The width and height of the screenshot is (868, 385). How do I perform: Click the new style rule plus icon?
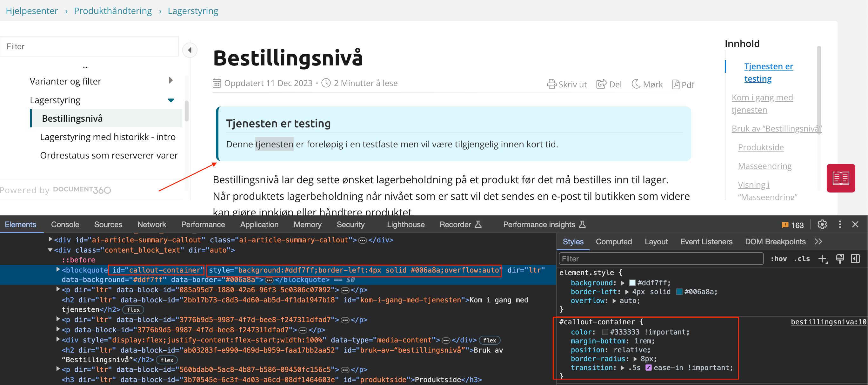tap(822, 259)
